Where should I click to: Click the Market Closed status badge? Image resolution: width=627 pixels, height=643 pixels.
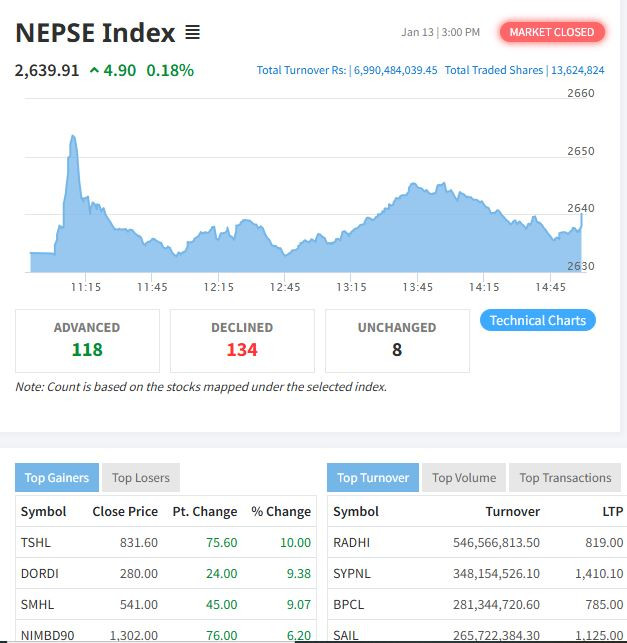(x=552, y=32)
